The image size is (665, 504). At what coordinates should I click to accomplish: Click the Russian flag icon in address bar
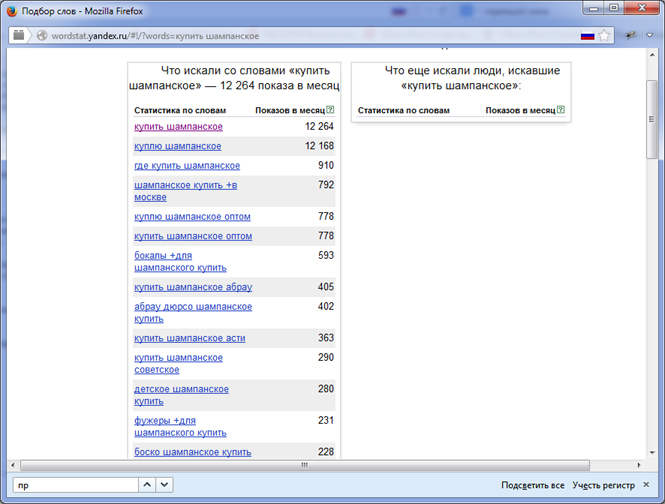click(x=587, y=36)
